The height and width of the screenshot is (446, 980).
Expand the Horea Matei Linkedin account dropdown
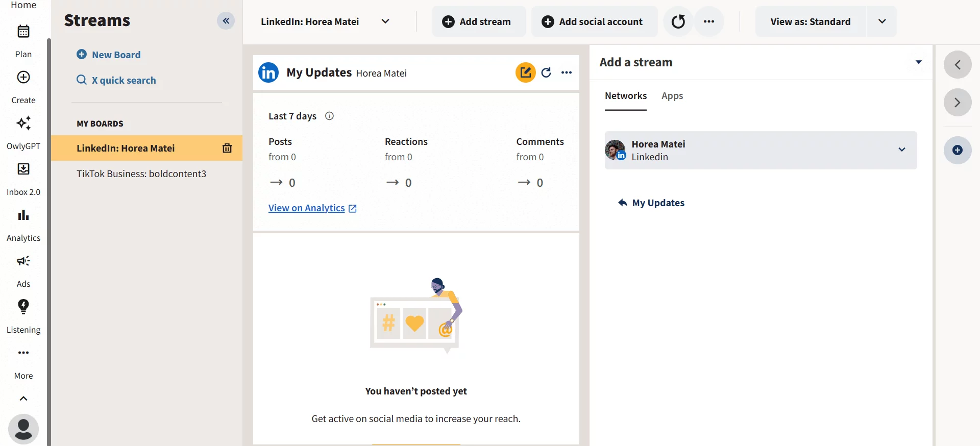tap(902, 150)
